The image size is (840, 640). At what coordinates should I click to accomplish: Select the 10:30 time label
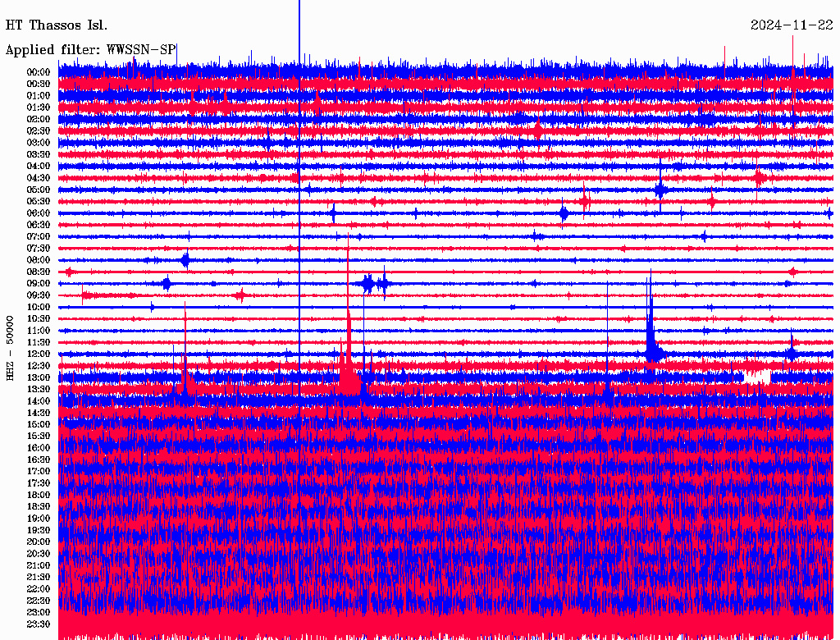(39, 319)
